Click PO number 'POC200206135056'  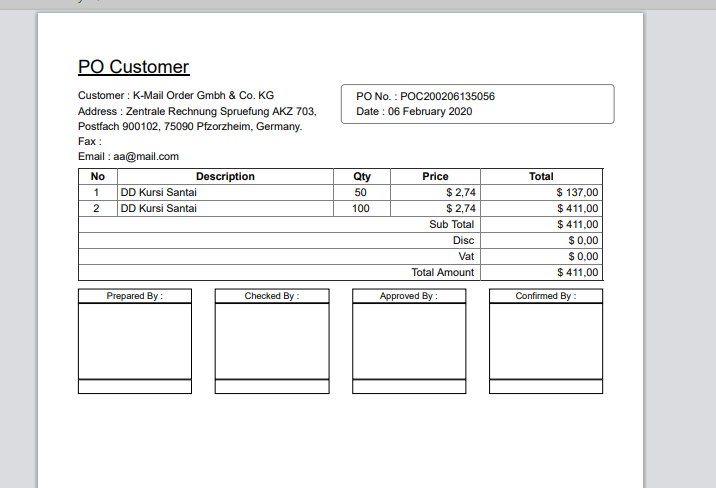coord(448,96)
